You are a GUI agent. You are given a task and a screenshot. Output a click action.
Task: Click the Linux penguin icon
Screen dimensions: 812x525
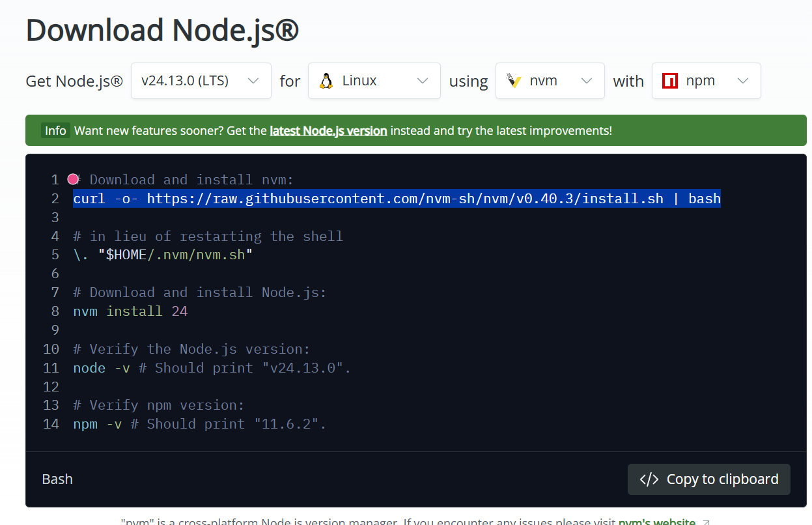coord(326,81)
